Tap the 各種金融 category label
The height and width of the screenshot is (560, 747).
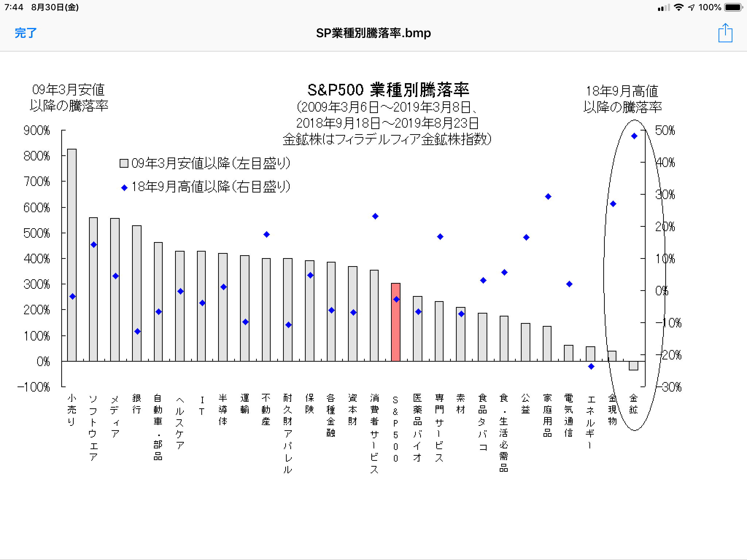pos(331,416)
